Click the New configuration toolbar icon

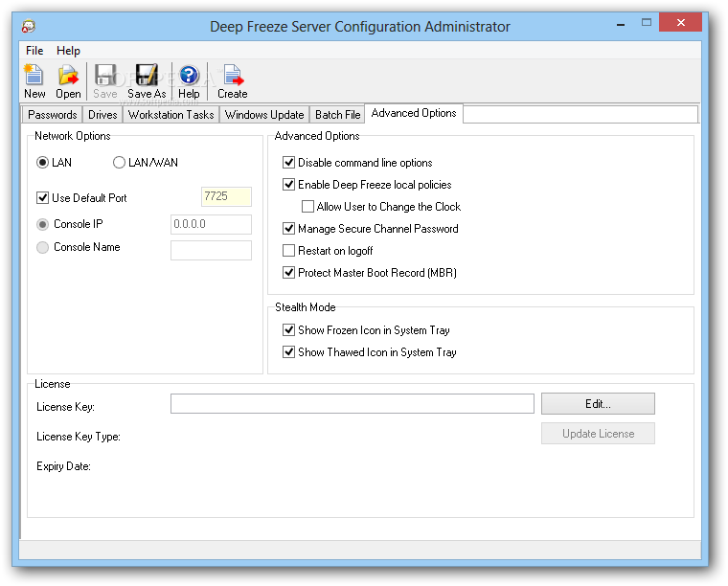coord(34,81)
